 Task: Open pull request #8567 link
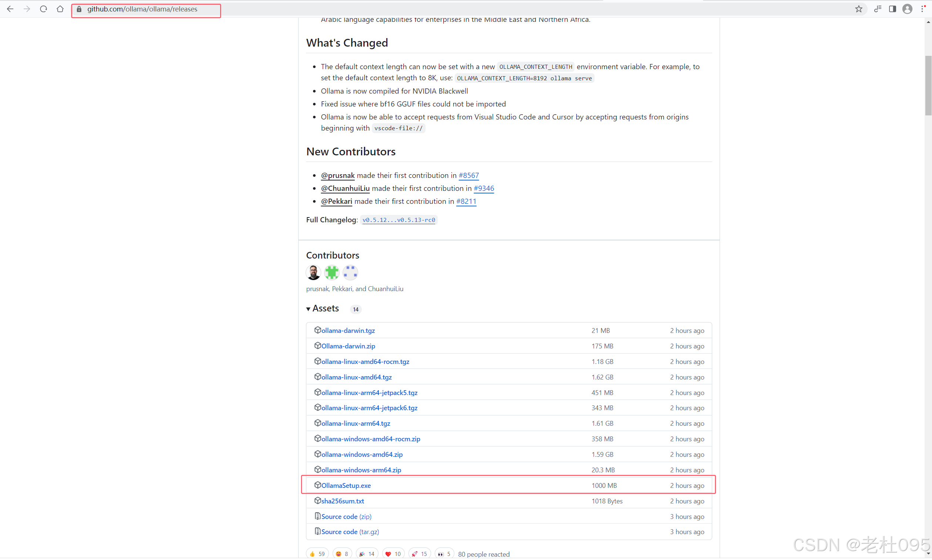pos(468,175)
